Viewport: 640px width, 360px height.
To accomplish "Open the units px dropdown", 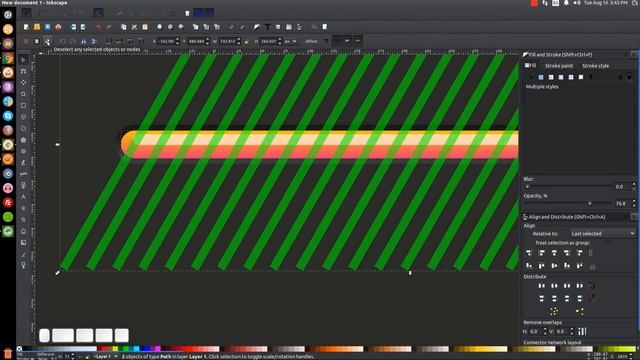I will 291,41.
